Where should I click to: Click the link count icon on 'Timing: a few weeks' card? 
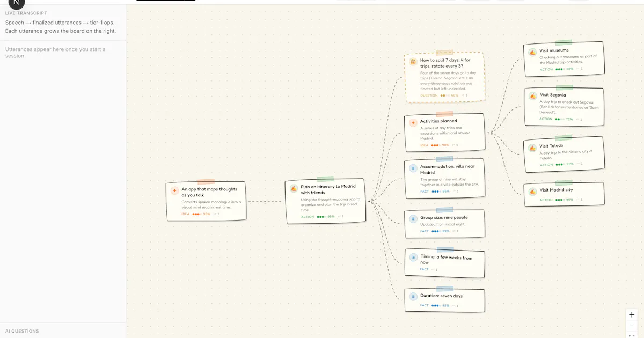[433, 270]
